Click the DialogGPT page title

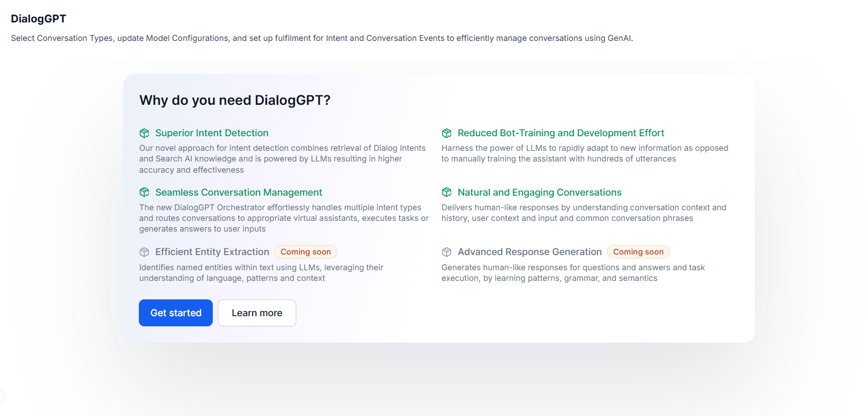point(38,19)
